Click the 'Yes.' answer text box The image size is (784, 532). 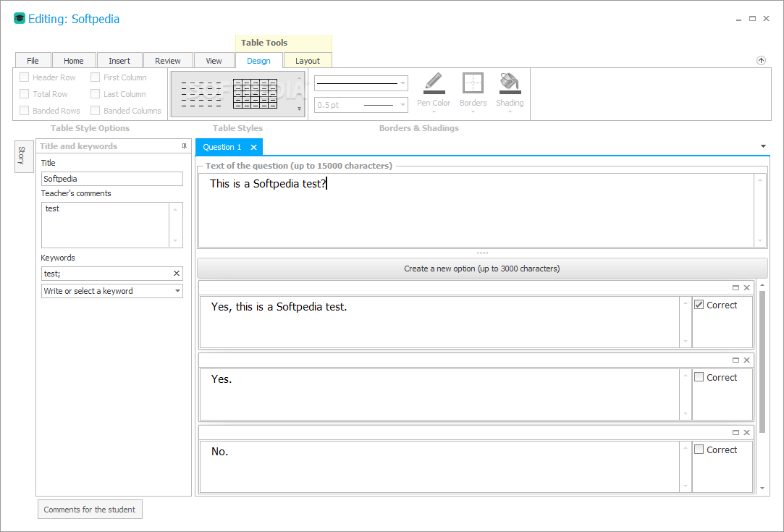[x=439, y=394]
